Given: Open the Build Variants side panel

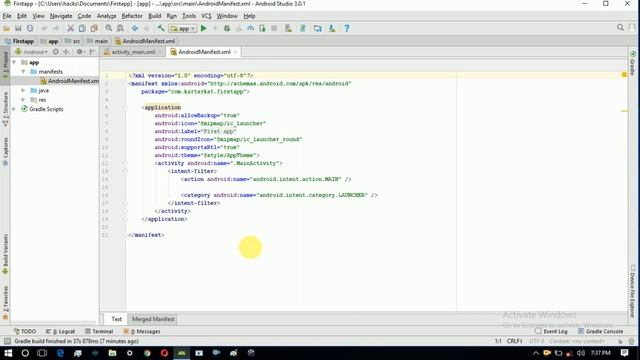Looking at the screenshot, I should (x=5, y=254).
